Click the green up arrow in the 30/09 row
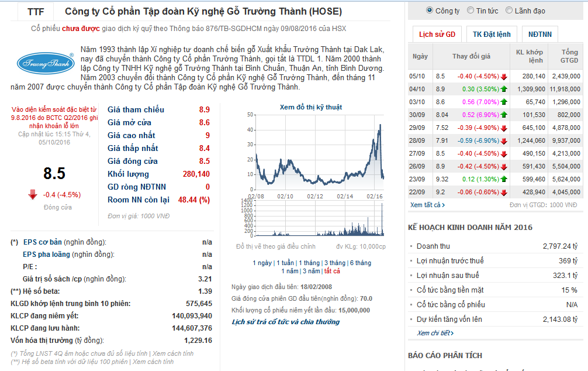Image resolution: width=588 pixels, height=371 pixels. tap(504, 115)
